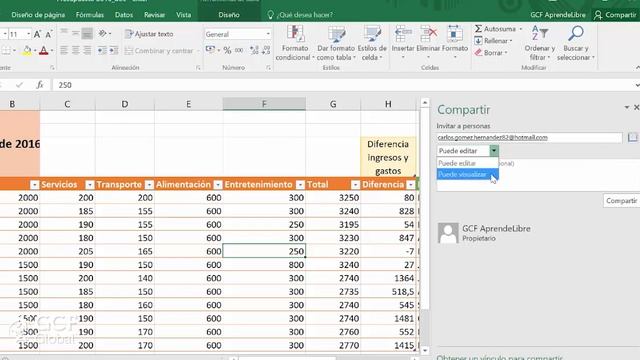
Task: Open the Diferencia column filter dropdown
Action: (411, 185)
